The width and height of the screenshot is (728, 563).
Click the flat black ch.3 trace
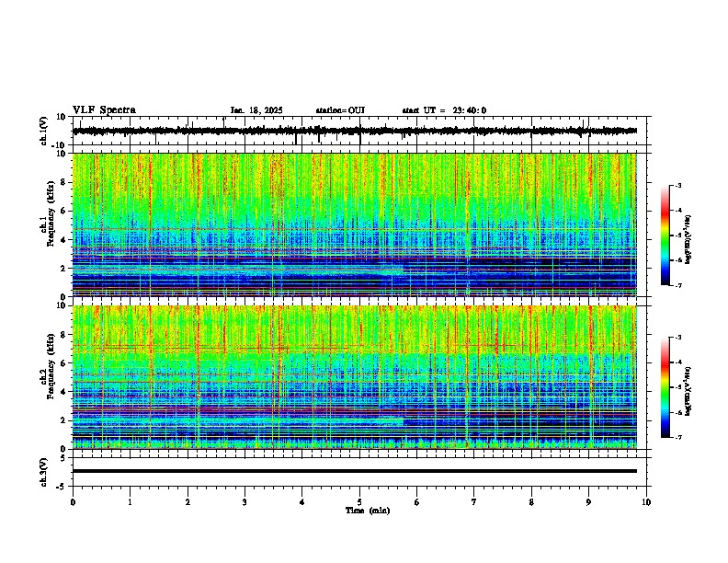(x=355, y=471)
